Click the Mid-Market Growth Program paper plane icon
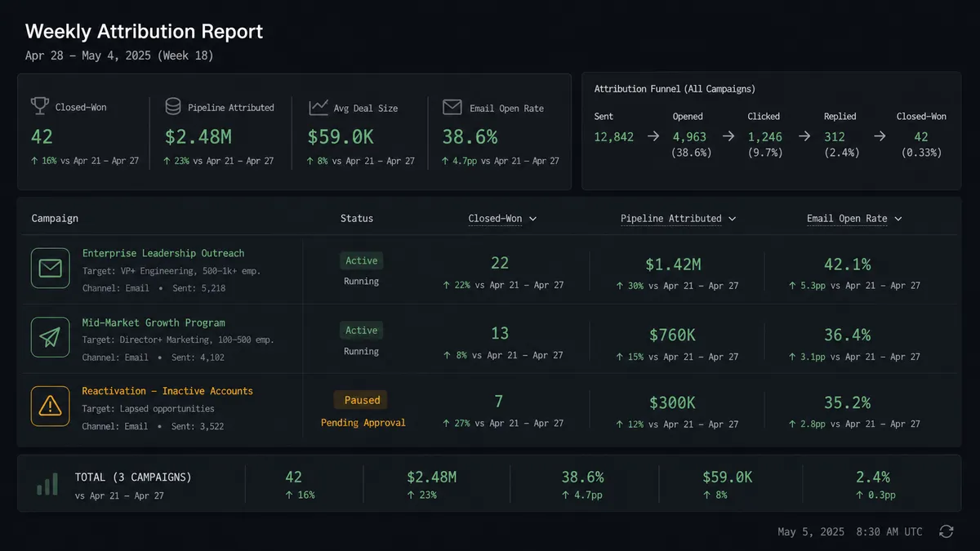Image resolution: width=980 pixels, height=551 pixels. 51,337
